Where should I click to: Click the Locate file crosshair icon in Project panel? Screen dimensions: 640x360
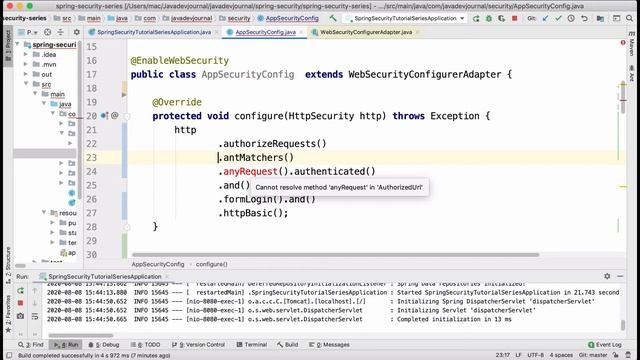[47, 32]
